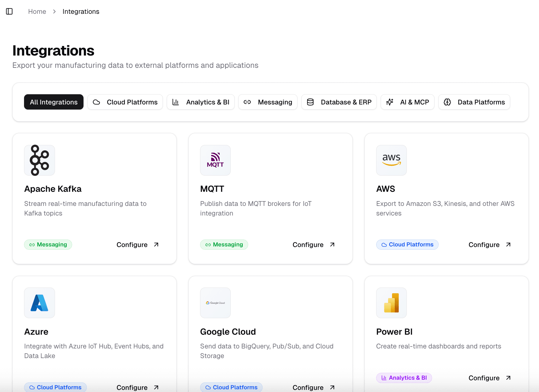This screenshot has height=392, width=539.
Task: Select the All Integrations filter tab
Action: coord(54,102)
